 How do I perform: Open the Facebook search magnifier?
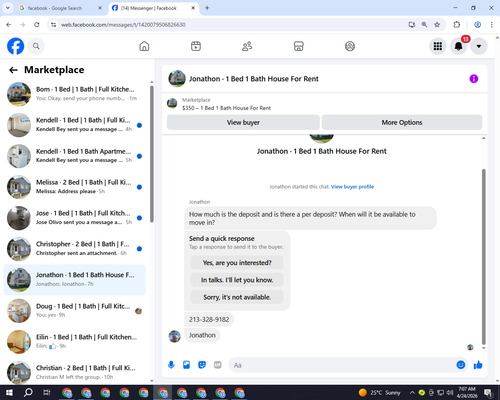click(36, 46)
